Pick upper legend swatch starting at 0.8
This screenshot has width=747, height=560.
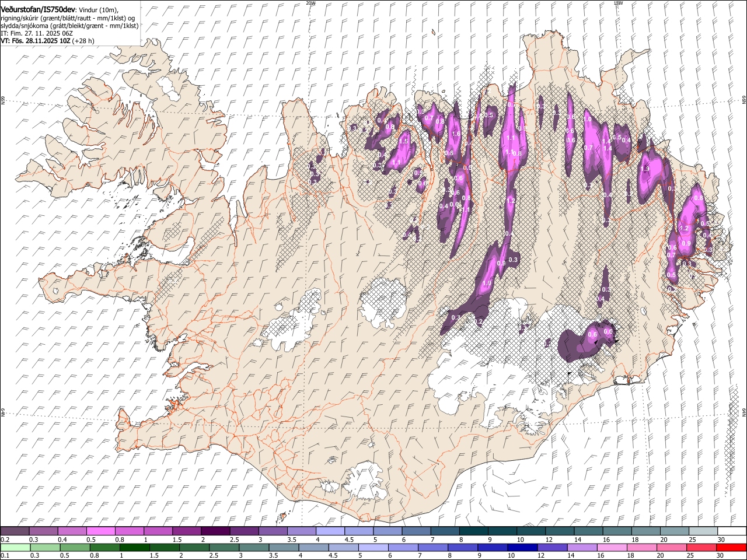(129, 531)
